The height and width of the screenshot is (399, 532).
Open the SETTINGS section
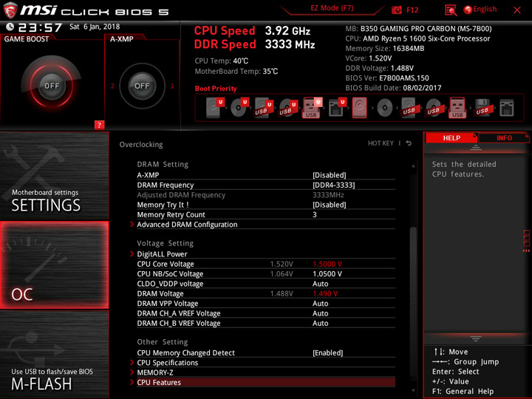54,176
